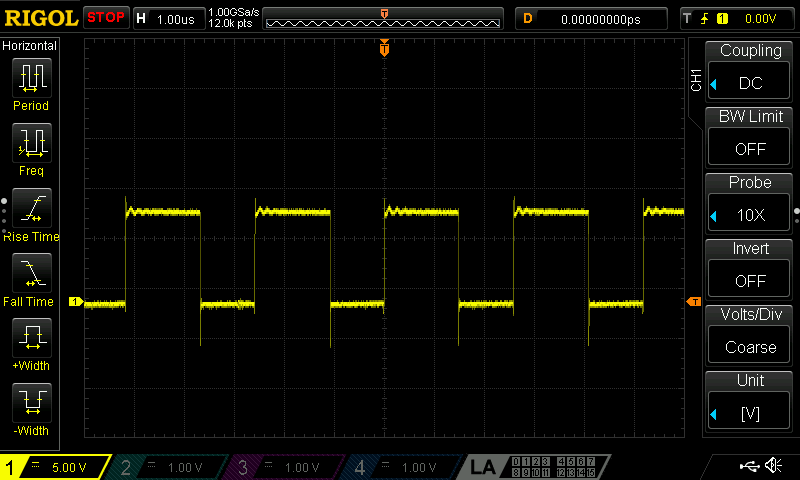The height and width of the screenshot is (480, 800).
Task: Choose the Fall Time measurement icon
Action: coord(32,273)
